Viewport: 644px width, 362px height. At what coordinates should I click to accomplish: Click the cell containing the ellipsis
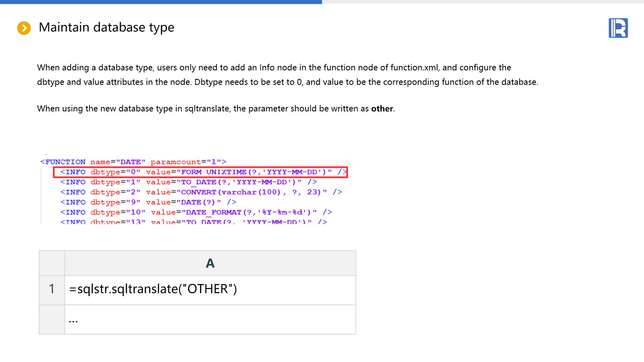(x=210, y=320)
